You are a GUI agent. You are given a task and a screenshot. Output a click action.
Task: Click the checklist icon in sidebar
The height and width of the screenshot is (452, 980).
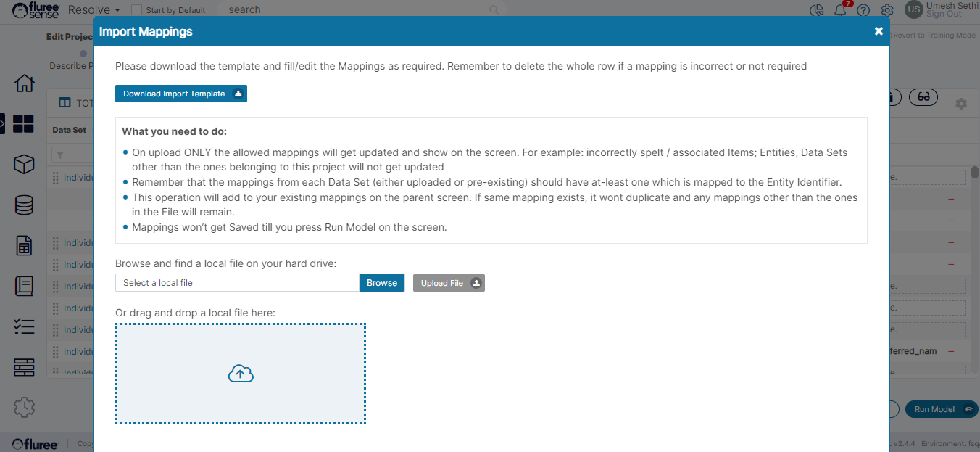[x=24, y=327]
